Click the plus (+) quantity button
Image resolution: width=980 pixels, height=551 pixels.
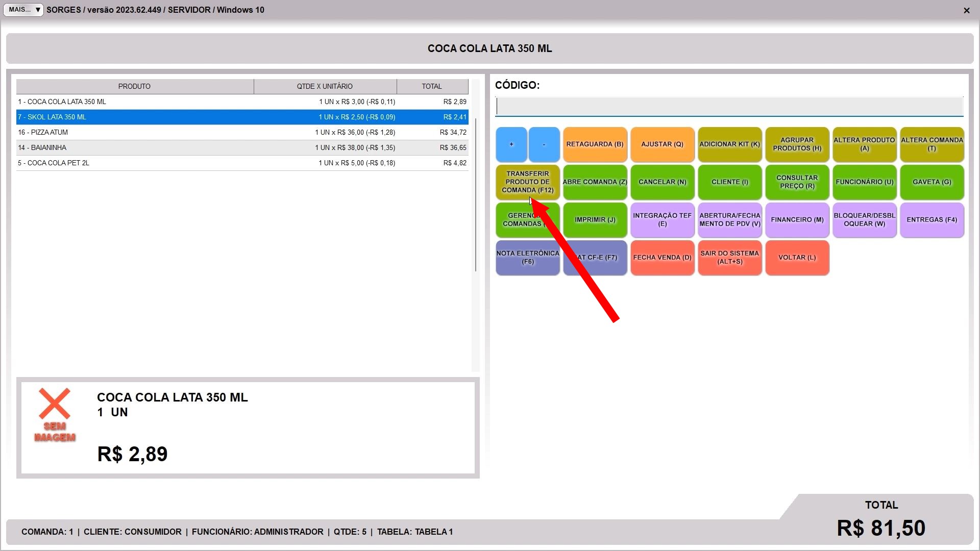click(511, 144)
